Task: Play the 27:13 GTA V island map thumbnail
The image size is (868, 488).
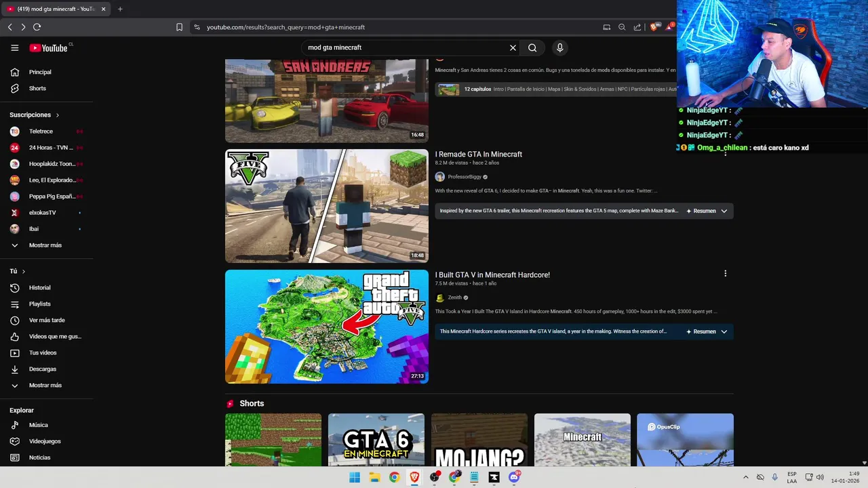Action: tap(327, 327)
